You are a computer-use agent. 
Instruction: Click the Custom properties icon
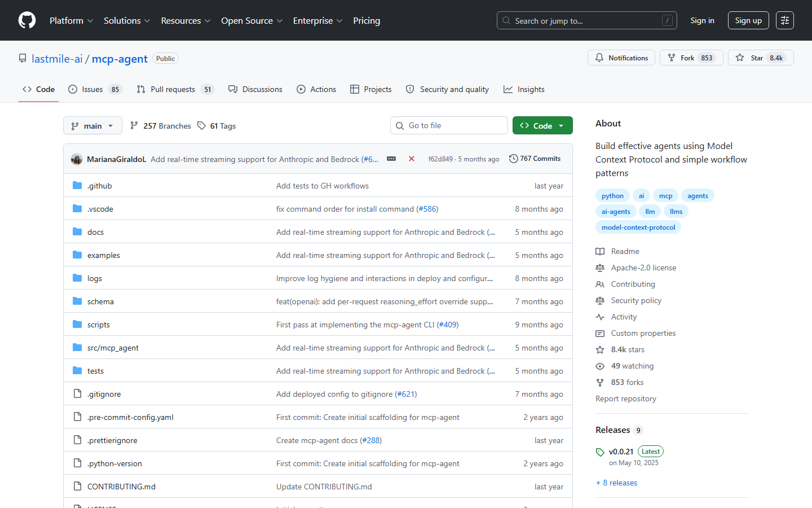tap(600, 334)
